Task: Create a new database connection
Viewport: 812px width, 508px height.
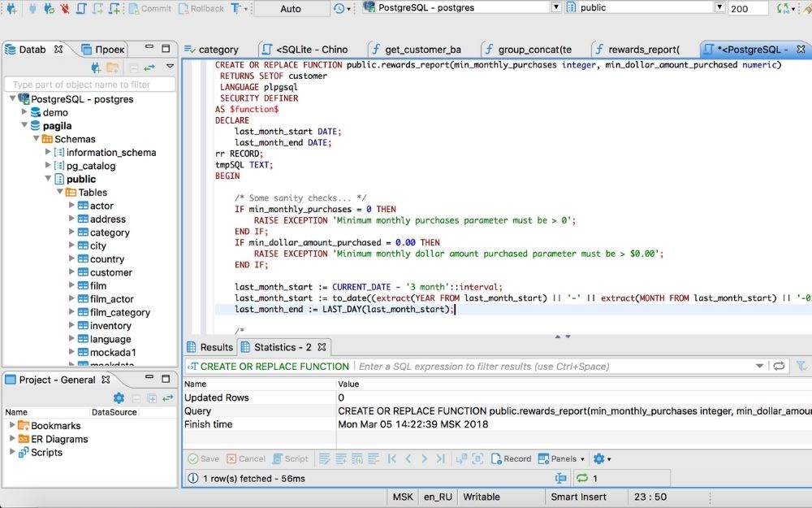Action: click(x=11, y=9)
